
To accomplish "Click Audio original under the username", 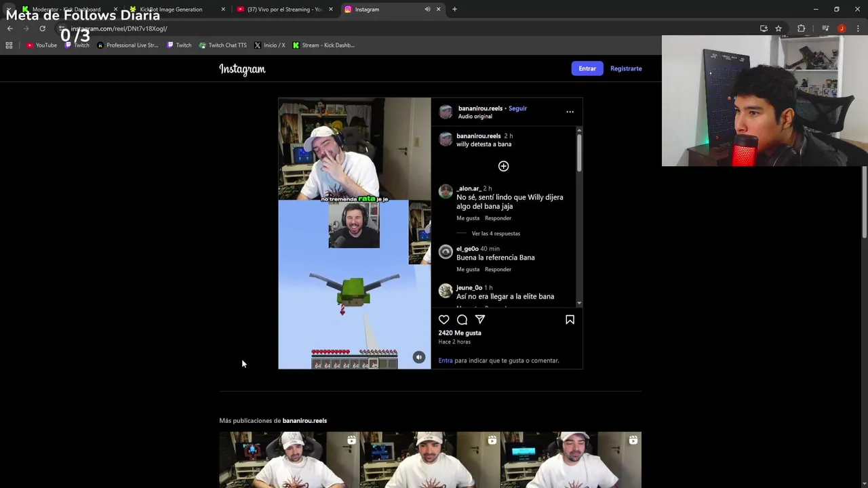I will tap(475, 117).
